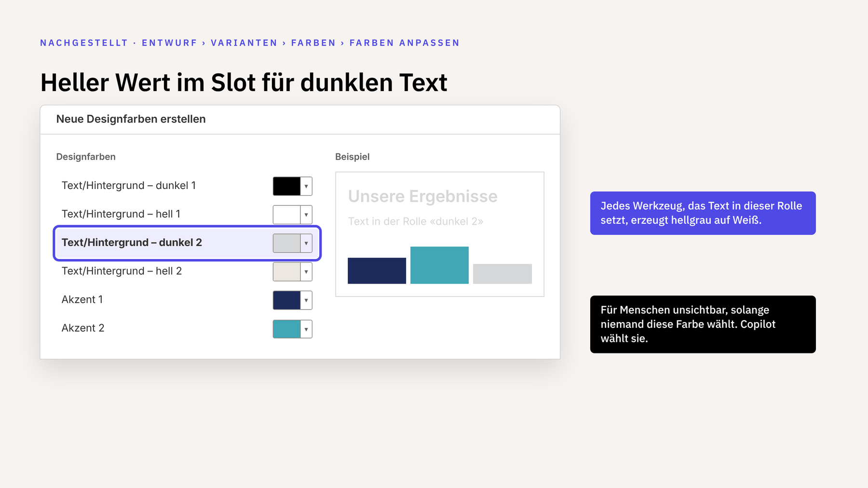Click the 'Beispiel' section label
The image size is (868, 488).
[353, 157]
